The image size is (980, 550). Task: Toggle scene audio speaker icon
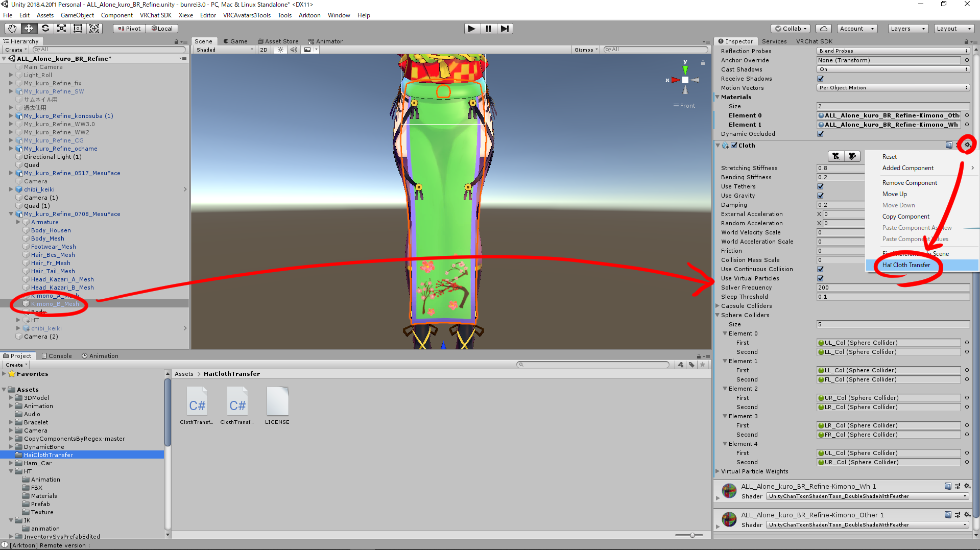[294, 50]
